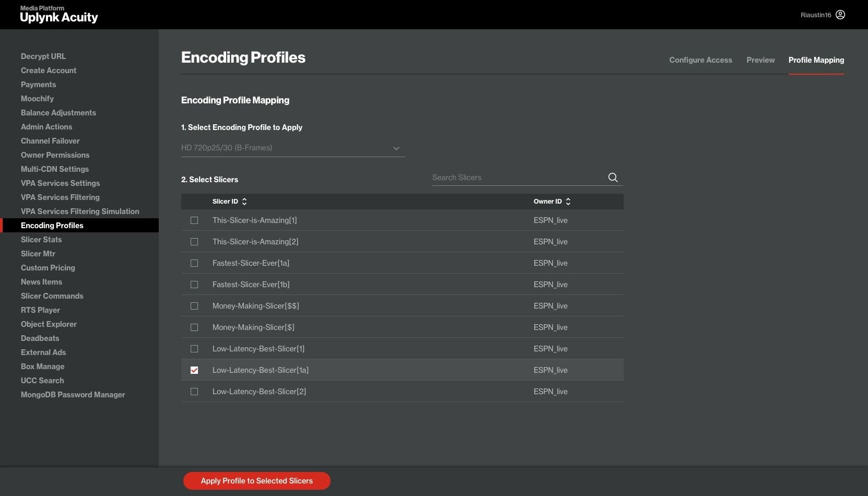
Task: Uncheck Low-Latency-Best-Slicer[1a] checkbox
Action: pos(194,370)
